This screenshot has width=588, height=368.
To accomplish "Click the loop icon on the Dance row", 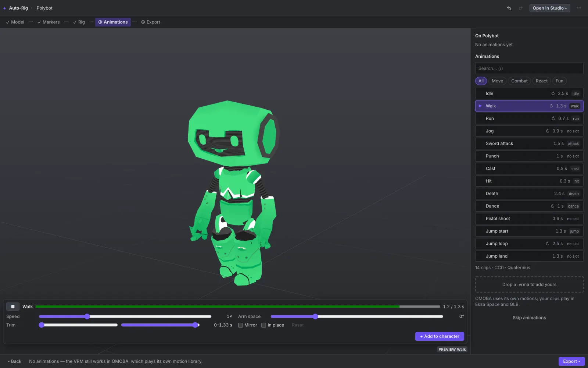I will tap(552, 206).
